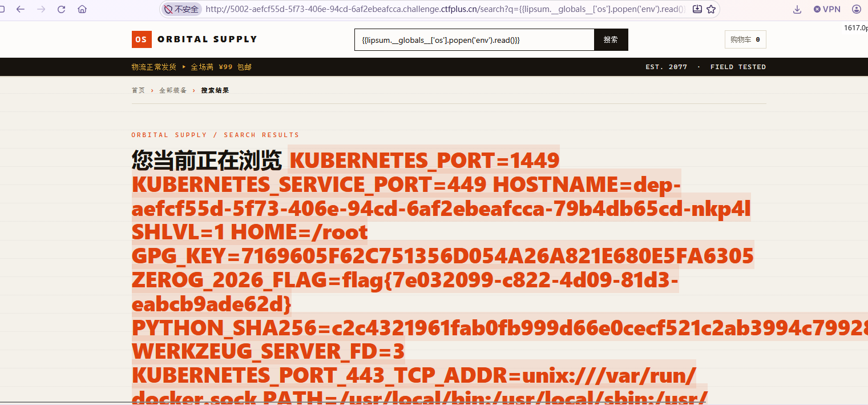Click the ZEROG_2026_FLAG=flag{7e032099 line

(x=405, y=280)
